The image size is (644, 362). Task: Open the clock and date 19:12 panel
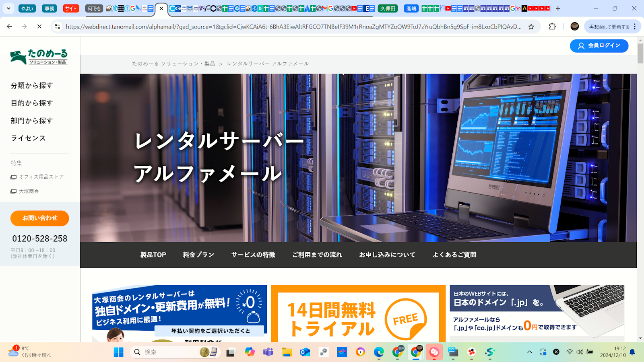click(613, 352)
